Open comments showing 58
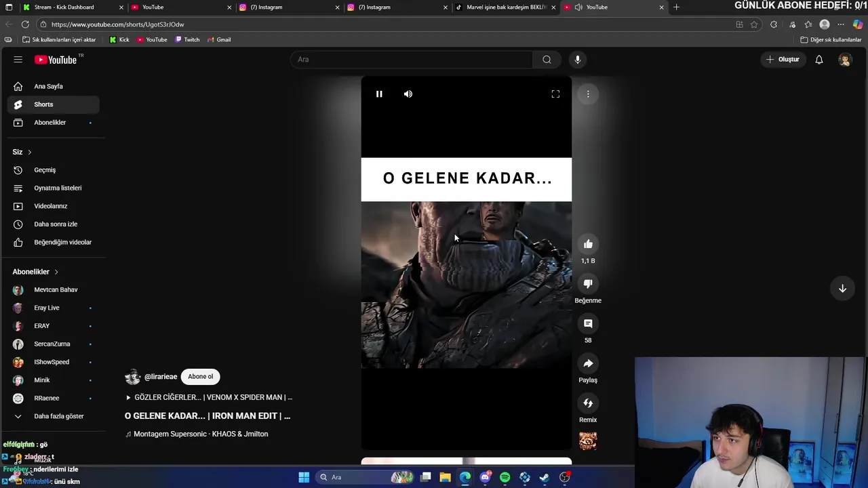868x488 pixels. click(x=588, y=324)
